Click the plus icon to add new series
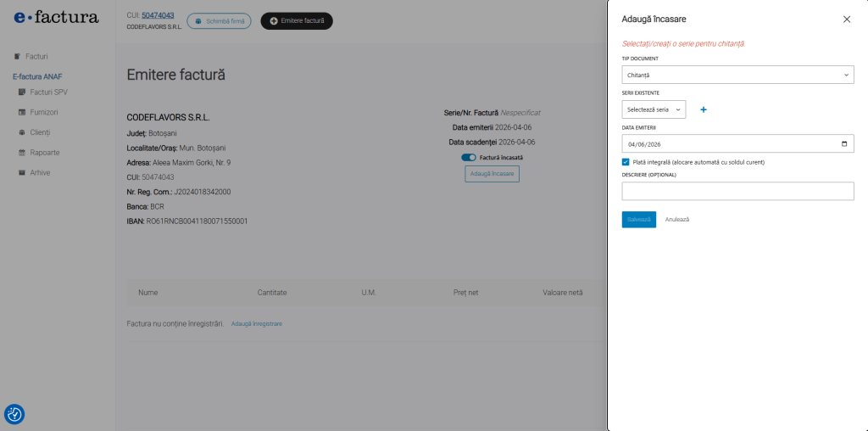Image resolution: width=868 pixels, height=431 pixels. [704, 109]
